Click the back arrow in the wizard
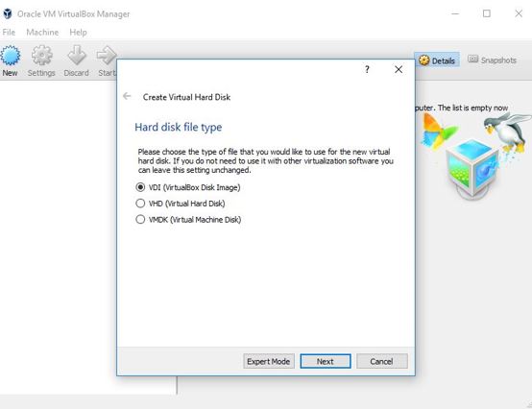This screenshot has height=409, width=532. pos(127,96)
